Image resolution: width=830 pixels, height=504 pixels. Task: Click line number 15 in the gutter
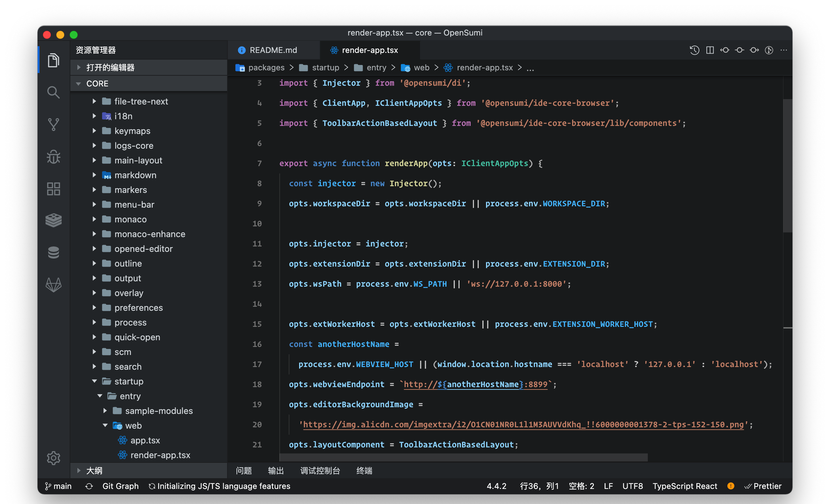tap(257, 324)
